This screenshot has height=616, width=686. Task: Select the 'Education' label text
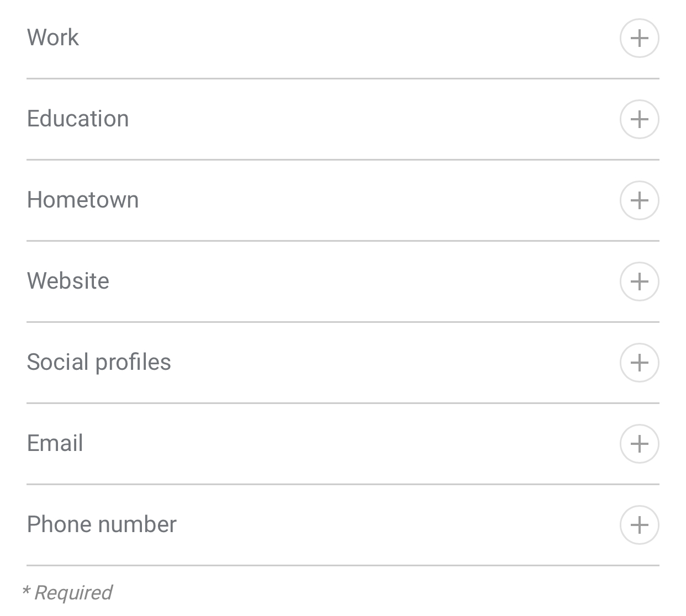(x=78, y=119)
